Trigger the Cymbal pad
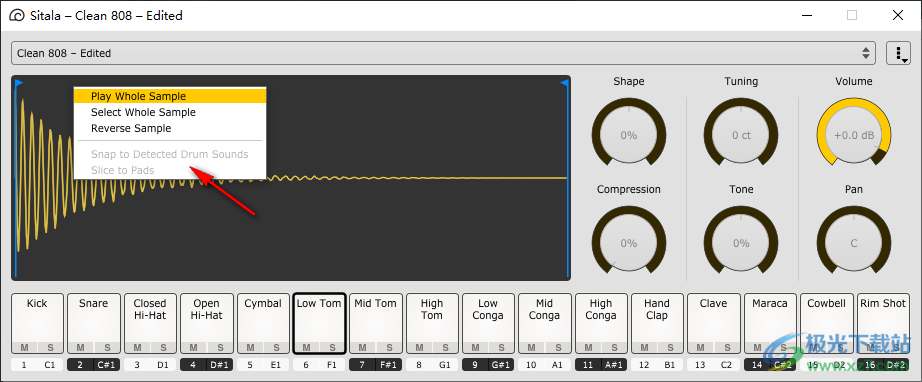This screenshot has height=382, width=922. pyautogui.click(x=263, y=317)
